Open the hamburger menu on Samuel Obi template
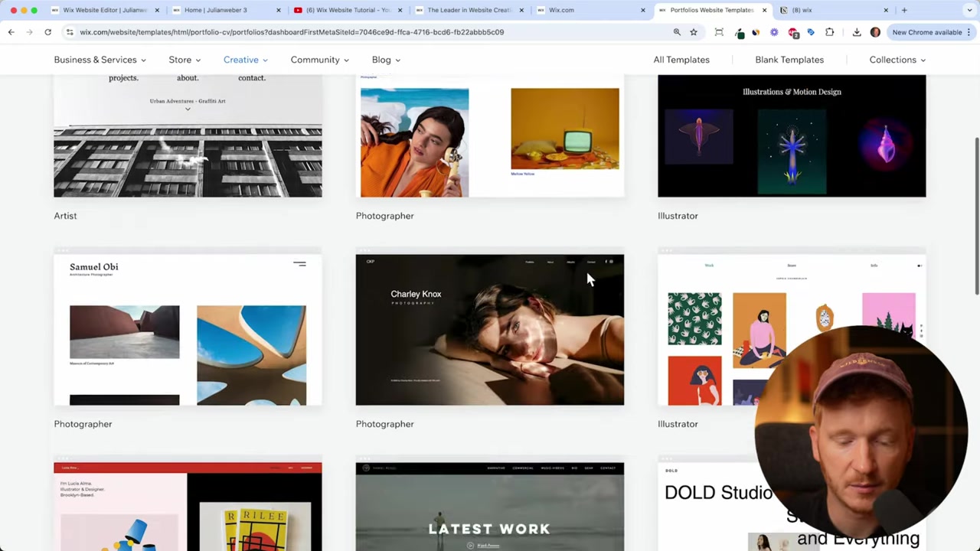 [299, 264]
